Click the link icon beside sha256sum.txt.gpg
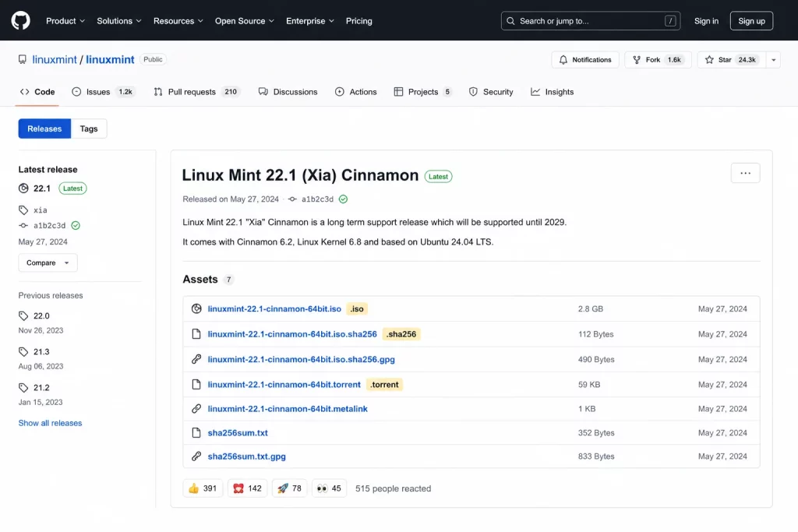798x532 pixels. tap(196, 456)
